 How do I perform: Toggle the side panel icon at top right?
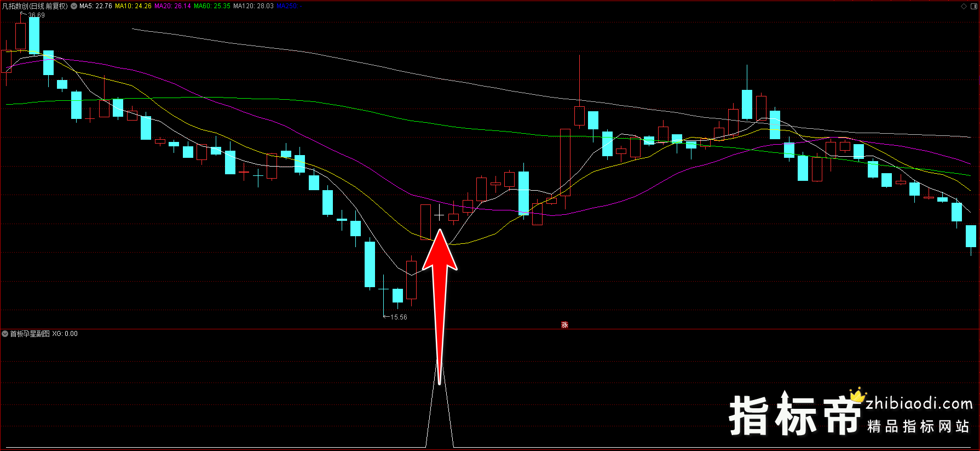tap(973, 6)
